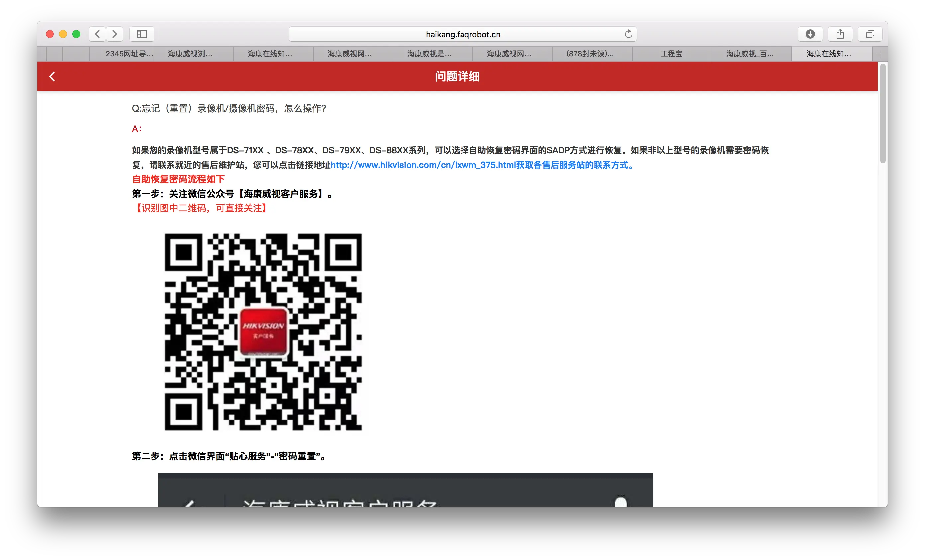This screenshot has width=925, height=560.
Task: Go back using white arrow in red header
Action: (x=52, y=77)
